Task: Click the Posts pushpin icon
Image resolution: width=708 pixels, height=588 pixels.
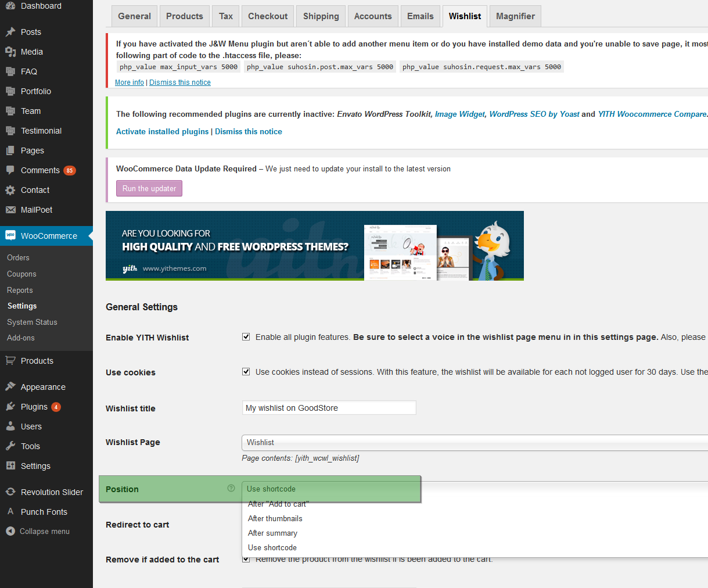Action: tap(10, 32)
